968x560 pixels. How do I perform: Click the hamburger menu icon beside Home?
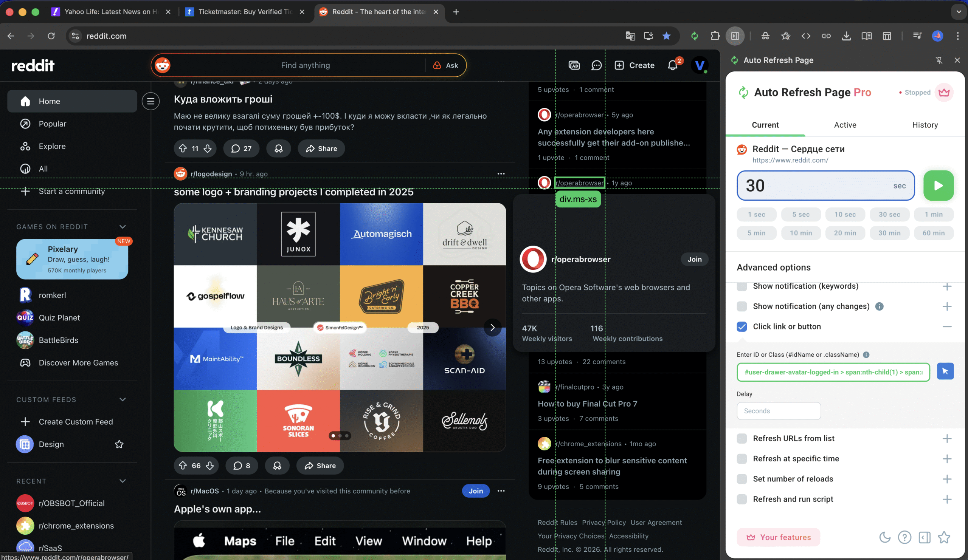tap(150, 101)
